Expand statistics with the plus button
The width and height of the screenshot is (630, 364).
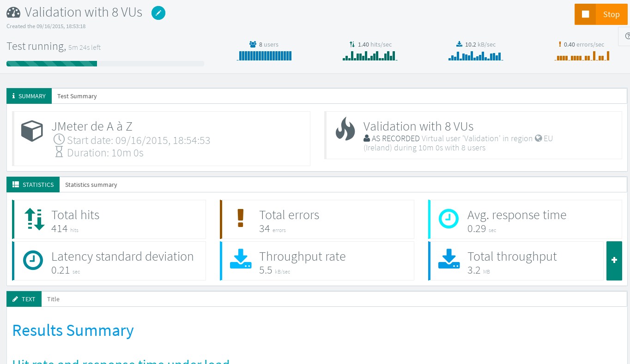point(614,261)
